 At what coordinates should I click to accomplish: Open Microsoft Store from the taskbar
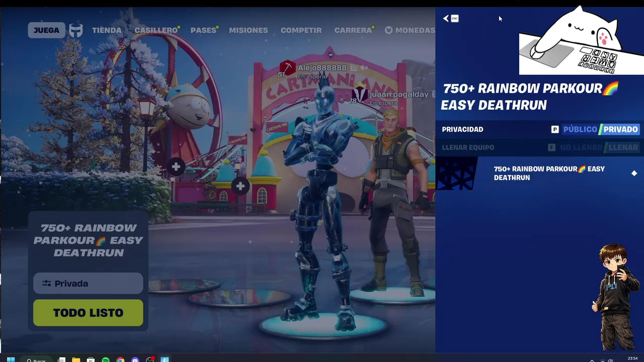click(x=91, y=360)
